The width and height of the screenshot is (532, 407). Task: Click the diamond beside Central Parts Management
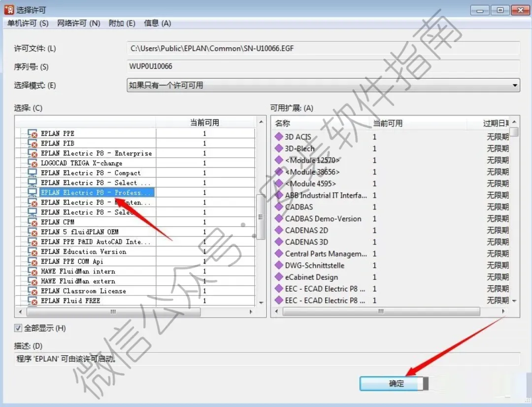(279, 254)
